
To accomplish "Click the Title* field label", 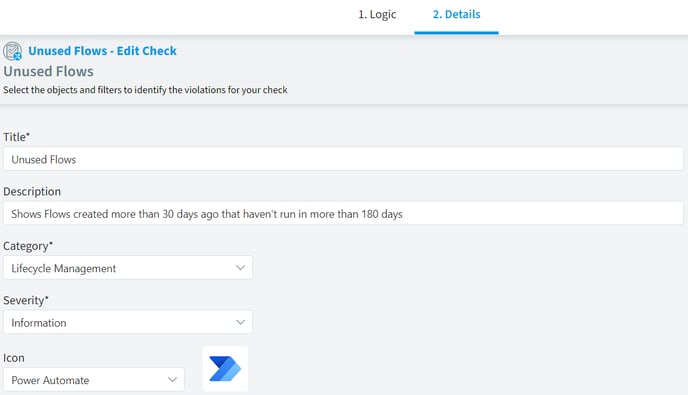I will click(16, 137).
